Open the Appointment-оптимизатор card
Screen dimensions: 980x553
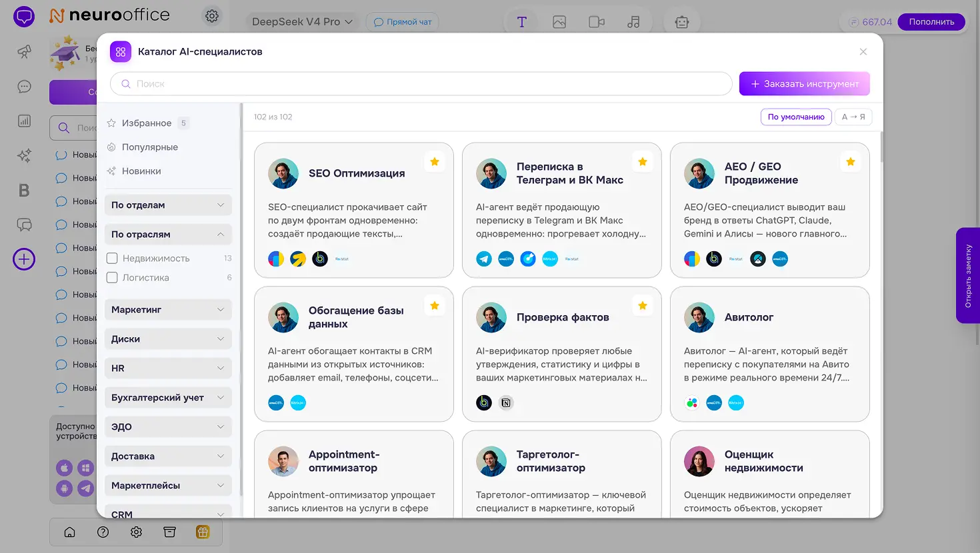tap(354, 474)
